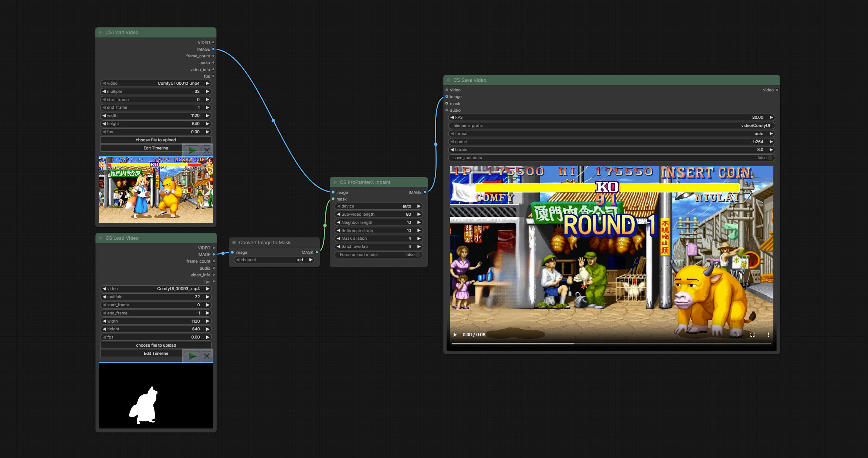Screen dimensions: 868x458
Task: Increase bitrate in Save Video
Action: pyautogui.click(x=771, y=149)
